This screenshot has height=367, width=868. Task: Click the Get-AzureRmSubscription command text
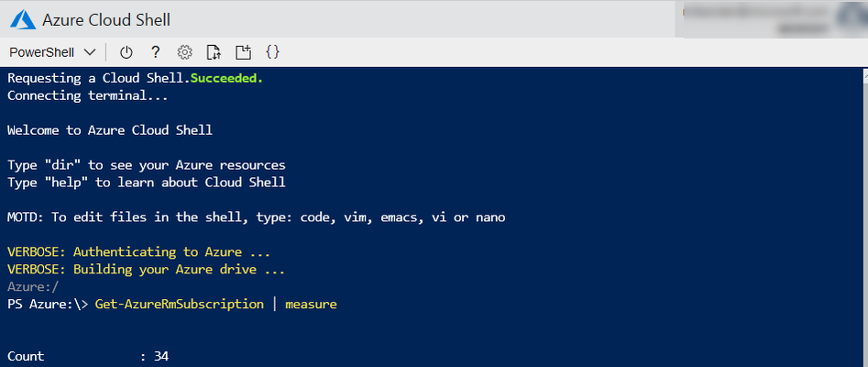[x=180, y=305]
